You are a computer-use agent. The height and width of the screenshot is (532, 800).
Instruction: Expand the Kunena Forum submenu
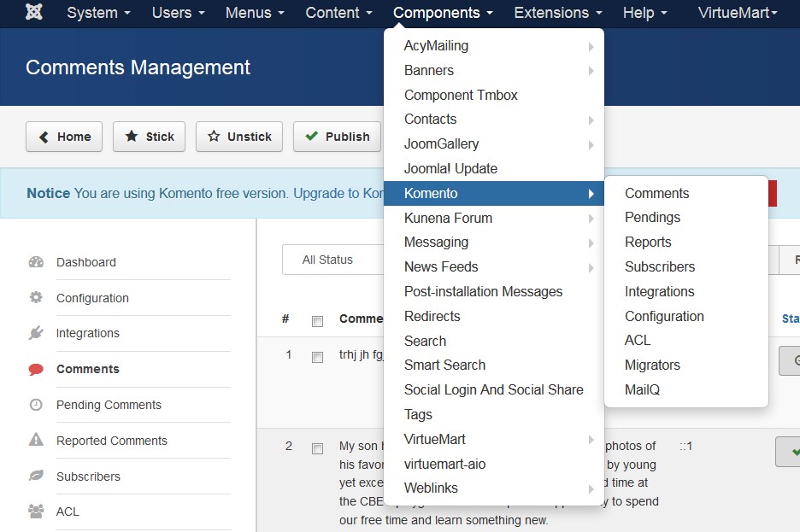point(494,218)
